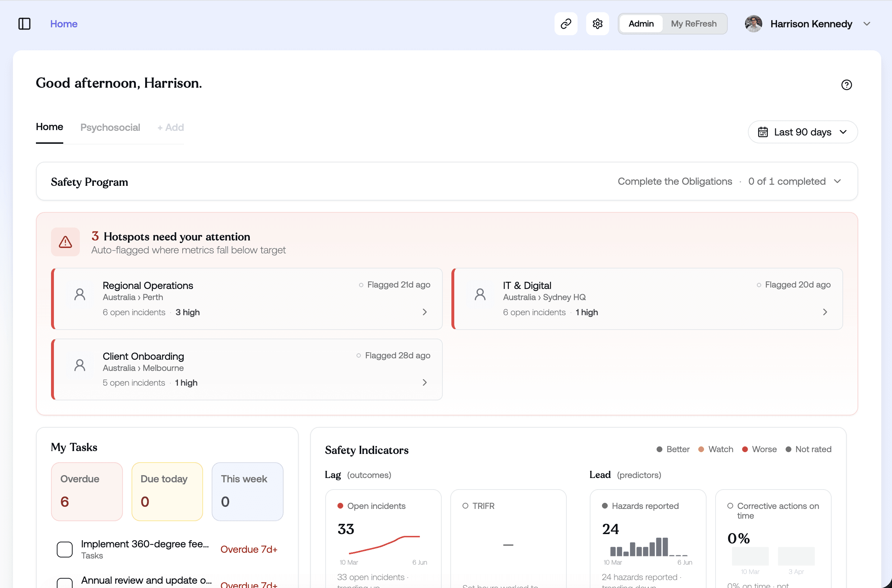
Task: Click the Corrective actions status circle
Action: click(x=730, y=506)
